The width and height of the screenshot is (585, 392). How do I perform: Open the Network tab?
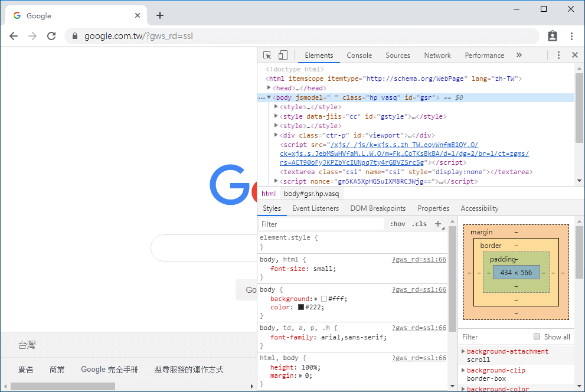[x=437, y=55]
